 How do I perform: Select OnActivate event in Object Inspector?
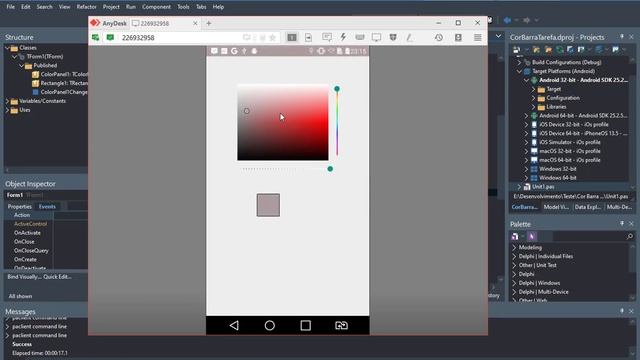pyautogui.click(x=27, y=233)
